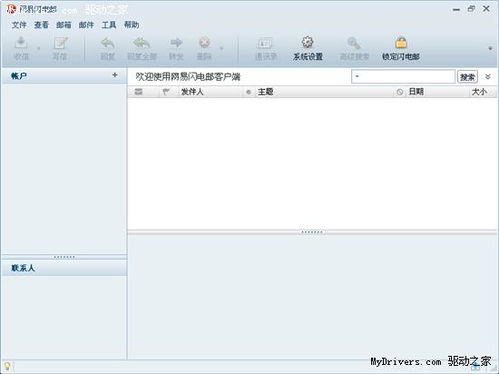Open dropdown arrow beside Receive Mail

[38, 48]
